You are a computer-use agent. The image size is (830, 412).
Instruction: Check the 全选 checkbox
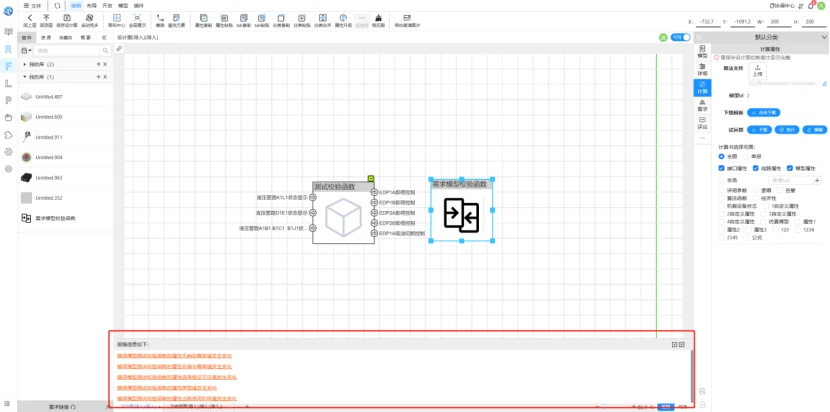[x=721, y=180]
